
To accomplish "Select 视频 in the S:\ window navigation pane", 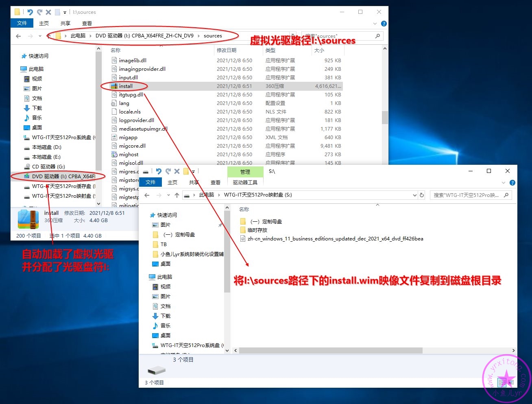I will pyautogui.click(x=165, y=287).
